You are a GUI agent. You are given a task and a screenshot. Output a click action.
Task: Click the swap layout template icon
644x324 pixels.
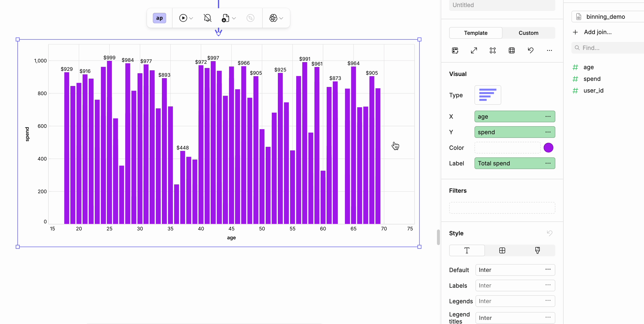(x=455, y=50)
